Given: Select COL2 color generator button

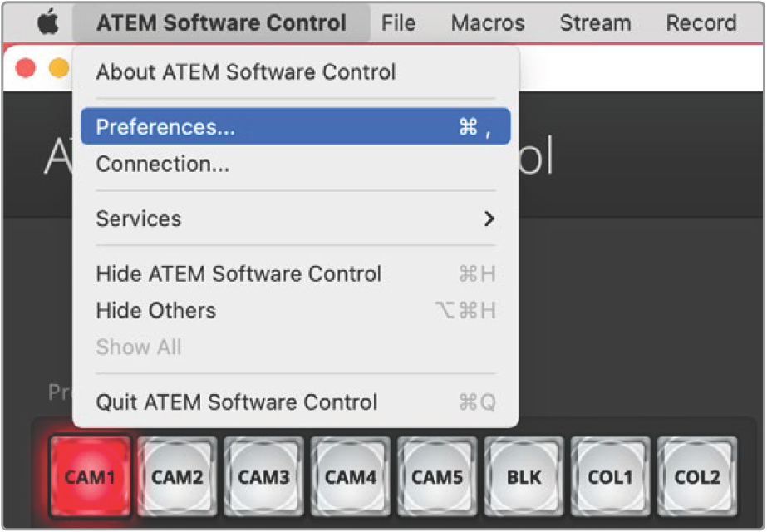Looking at the screenshot, I should [x=697, y=476].
